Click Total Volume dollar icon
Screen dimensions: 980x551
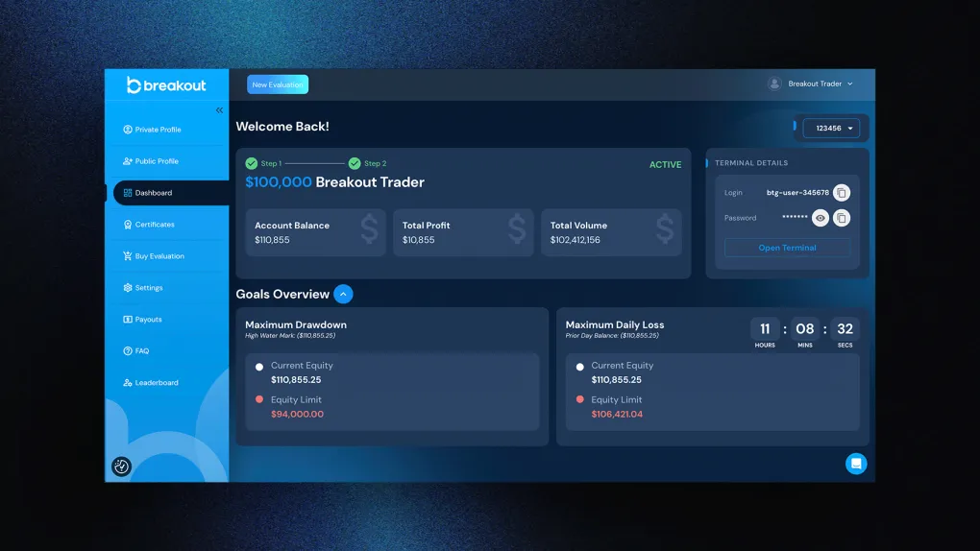pyautogui.click(x=665, y=229)
